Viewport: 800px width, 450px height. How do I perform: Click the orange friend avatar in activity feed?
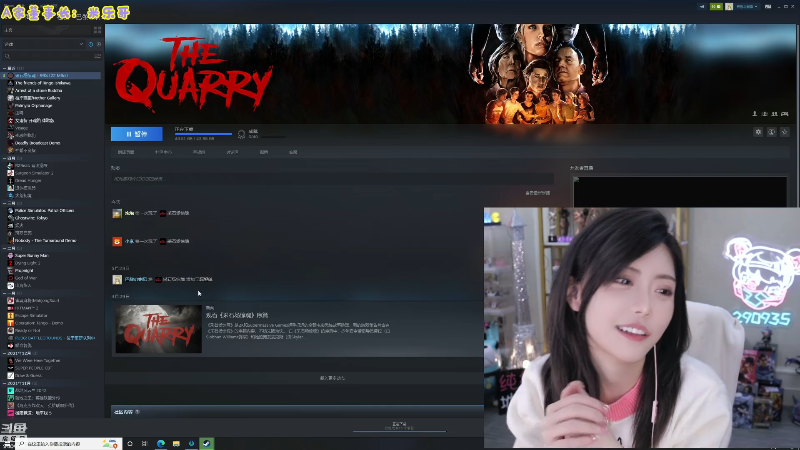[x=117, y=241]
